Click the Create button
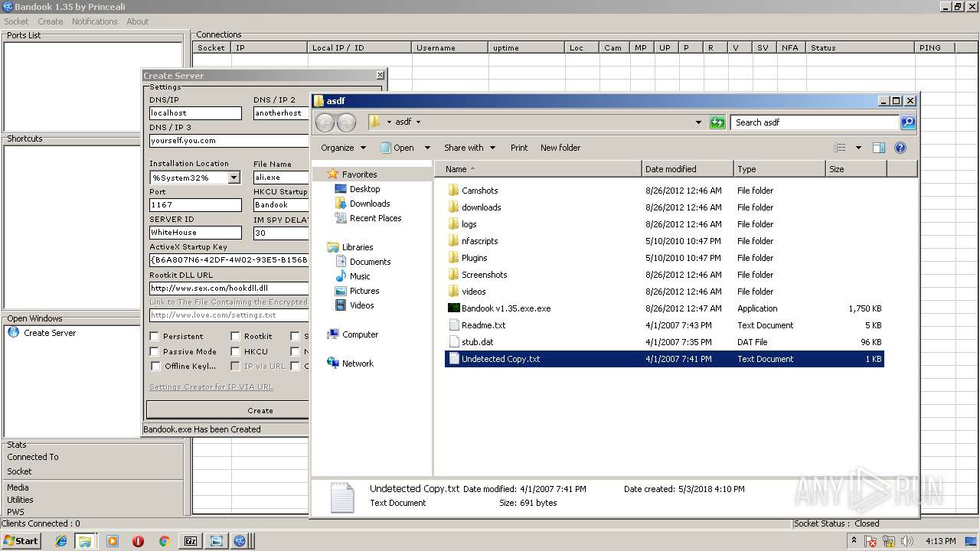Image resolution: width=980 pixels, height=551 pixels. coord(228,410)
